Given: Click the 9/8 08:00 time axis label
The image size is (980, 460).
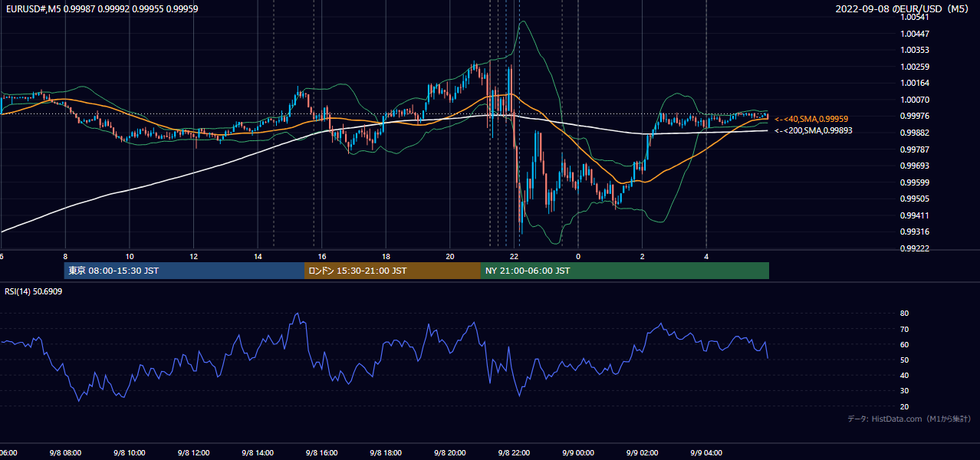Looking at the screenshot, I should (x=64, y=453).
